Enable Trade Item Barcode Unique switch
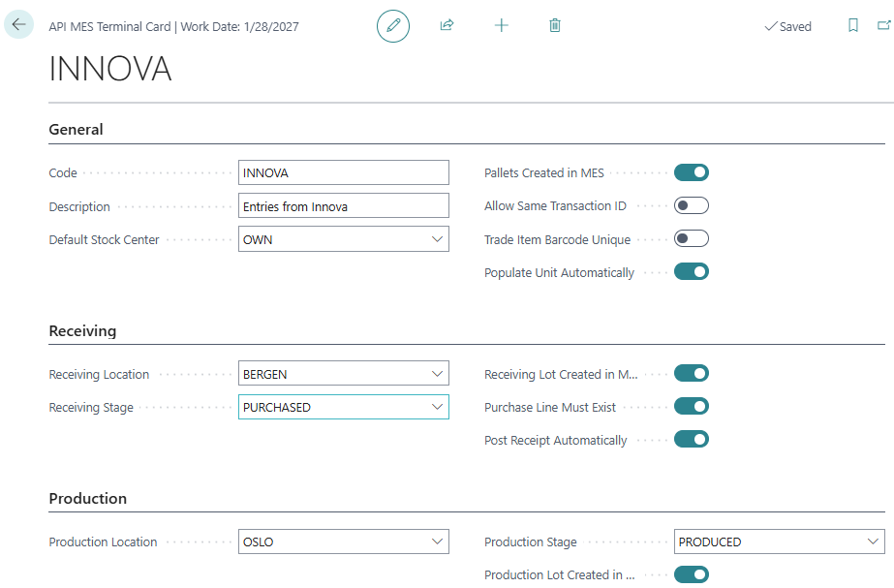Image resolution: width=894 pixels, height=588 pixels. click(691, 238)
